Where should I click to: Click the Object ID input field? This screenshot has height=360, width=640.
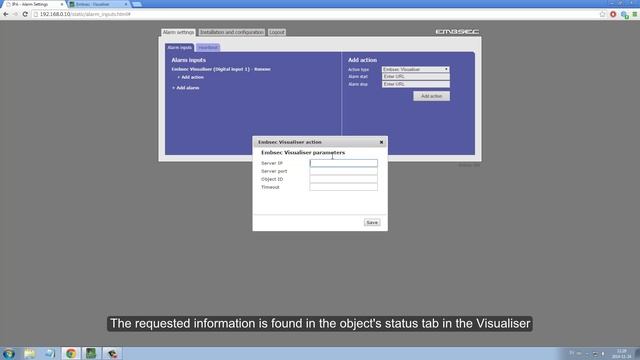(344, 179)
